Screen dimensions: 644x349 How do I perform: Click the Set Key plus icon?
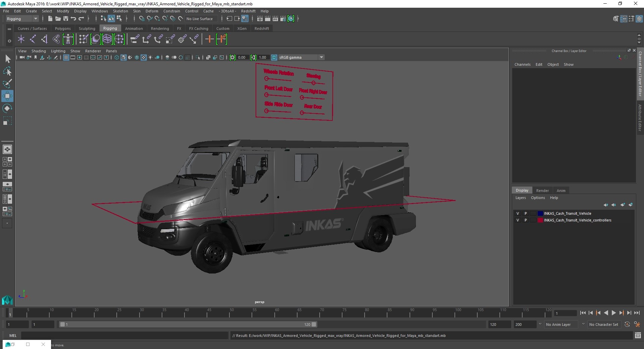tap(209, 39)
